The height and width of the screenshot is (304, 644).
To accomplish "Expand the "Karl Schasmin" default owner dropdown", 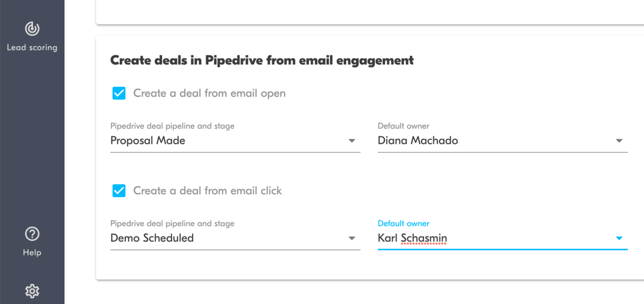I will click(x=618, y=238).
